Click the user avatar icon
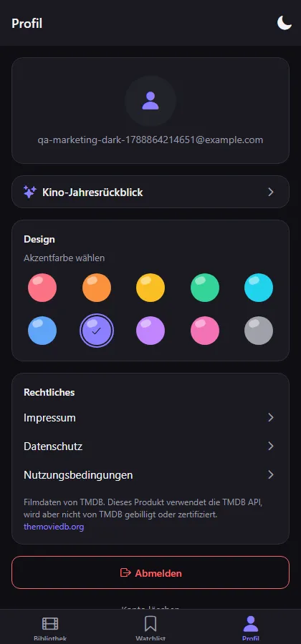 150,101
